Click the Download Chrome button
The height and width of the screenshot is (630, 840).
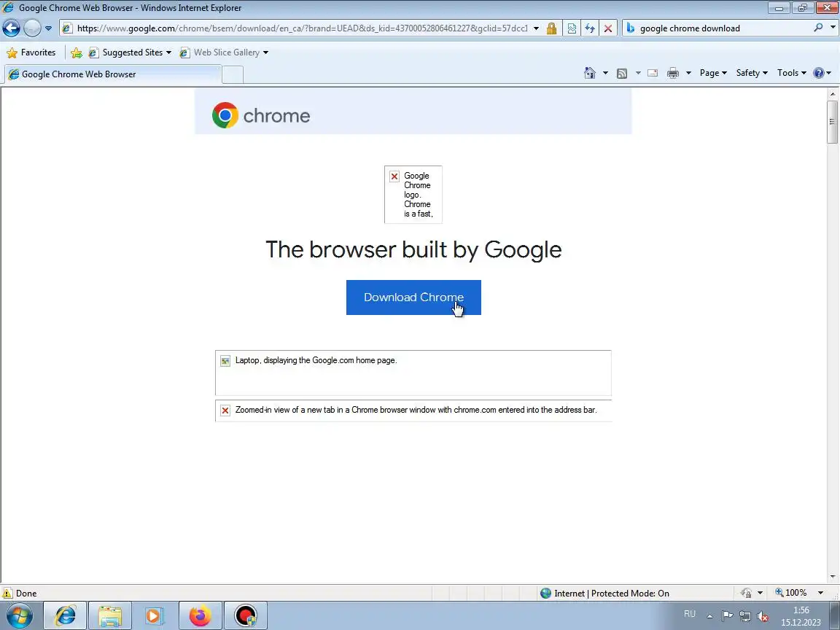413,297
